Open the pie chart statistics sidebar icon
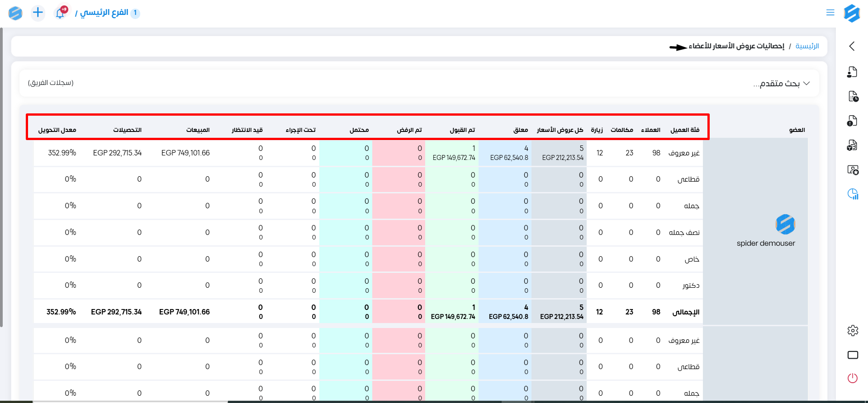Screen dimensions: 868x403 (x=853, y=194)
